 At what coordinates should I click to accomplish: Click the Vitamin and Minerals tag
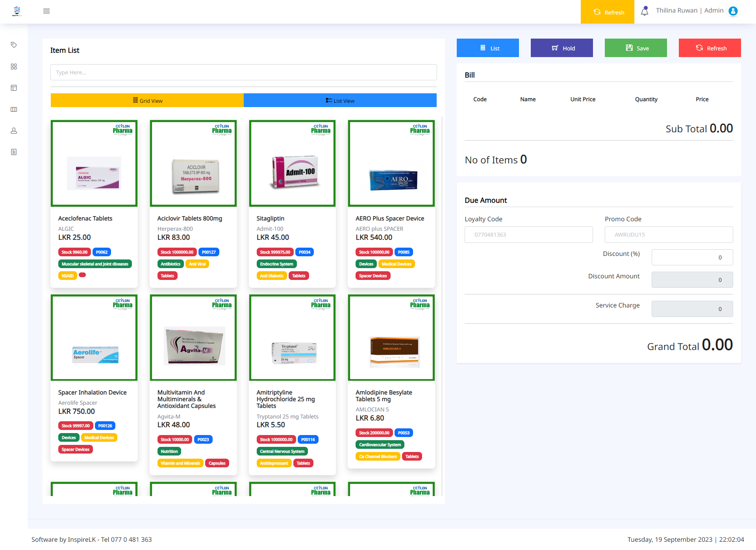pos(180,463)
